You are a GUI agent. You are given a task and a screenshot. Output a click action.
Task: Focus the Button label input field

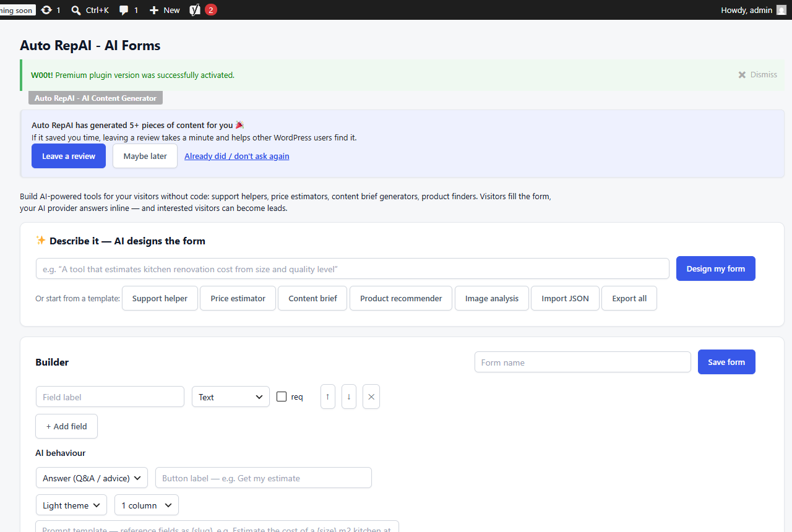pyautogui.click(x=264, y=478)
